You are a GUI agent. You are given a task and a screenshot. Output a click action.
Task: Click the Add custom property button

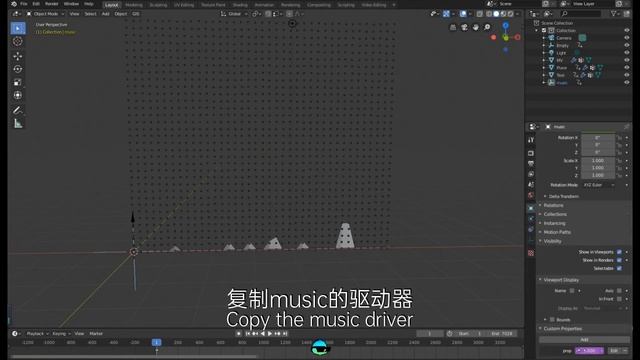coord(584,340)
